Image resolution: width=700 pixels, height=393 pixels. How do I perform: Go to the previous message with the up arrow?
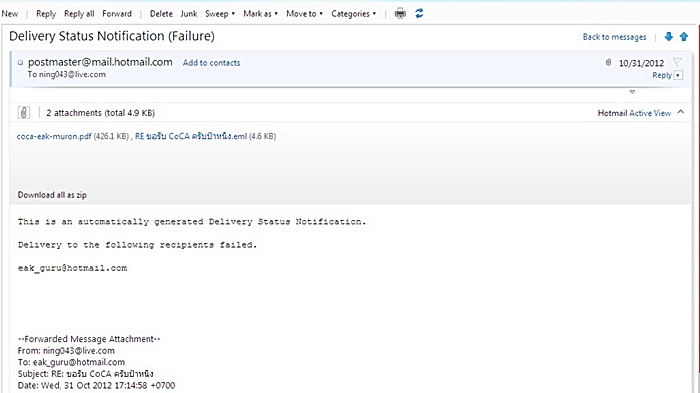[x=684, y=37]
